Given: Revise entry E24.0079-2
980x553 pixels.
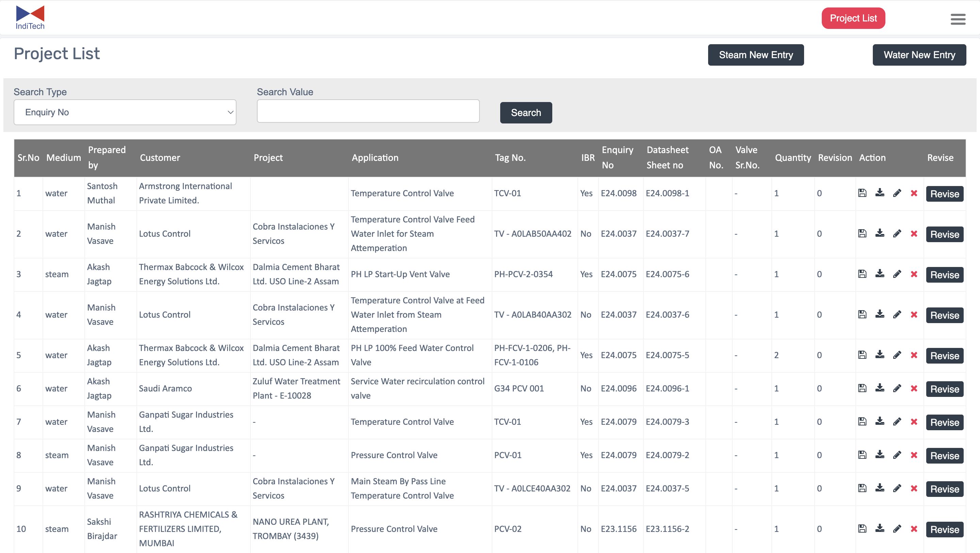Looking at the screenshot, I should (x=944, y=455).
